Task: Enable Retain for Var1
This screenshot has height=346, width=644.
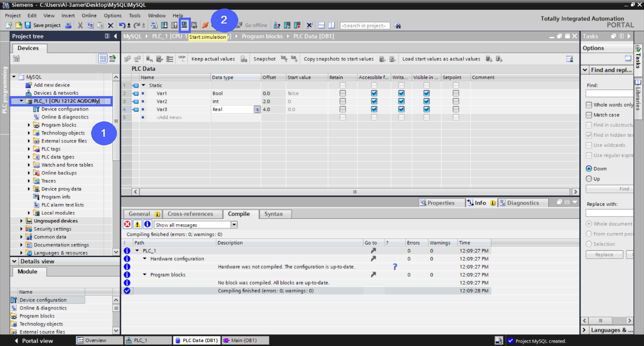Action: [x=342, y=93]
